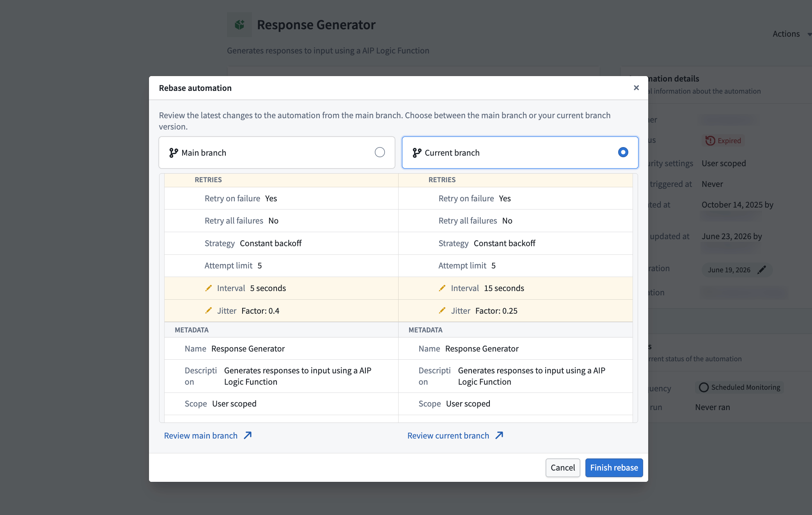Click the '15 seconds' interval value
Viewport: 812px width, 515px height.
click(x=504, y=288)
